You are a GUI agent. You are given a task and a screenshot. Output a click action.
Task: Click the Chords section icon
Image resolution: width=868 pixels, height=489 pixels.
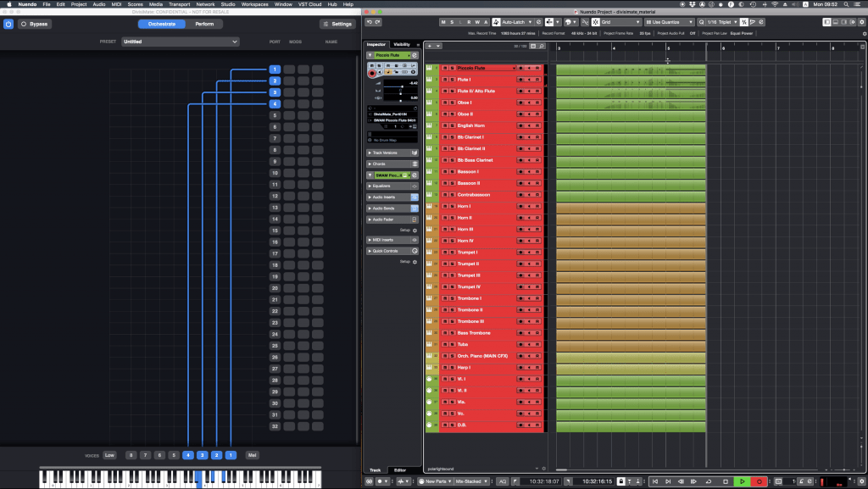pos(414,164)
